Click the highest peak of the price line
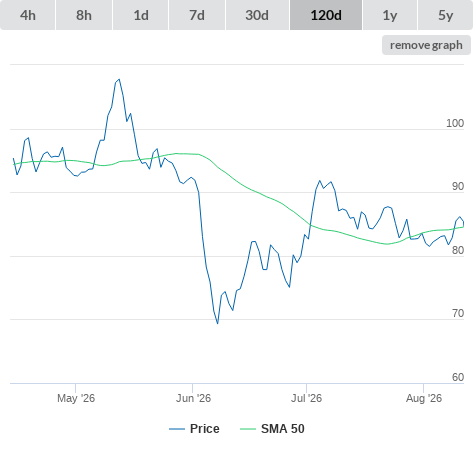 (119, 79)
